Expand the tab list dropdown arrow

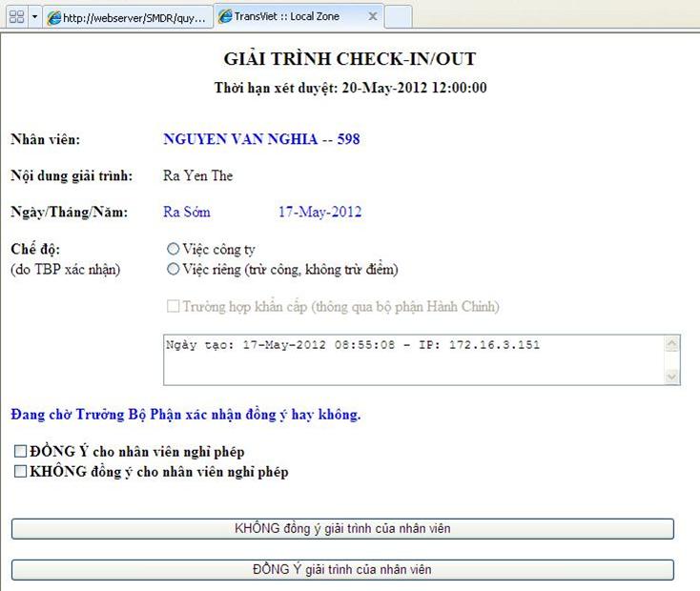[35, 17]
